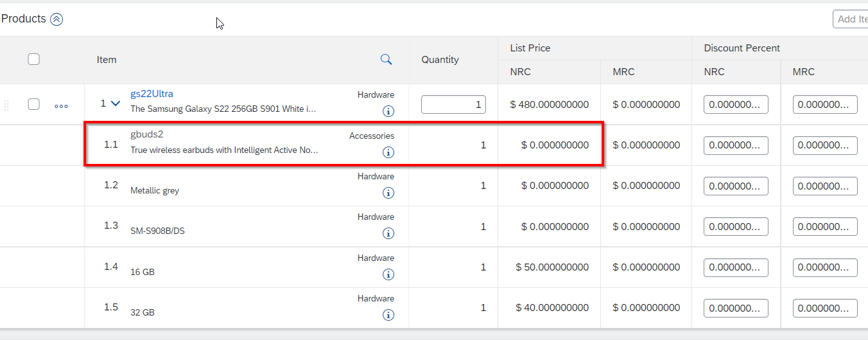Click the True wireless earbuds description
Viewport: 868px width, 340px height.
tap(224, 150)
